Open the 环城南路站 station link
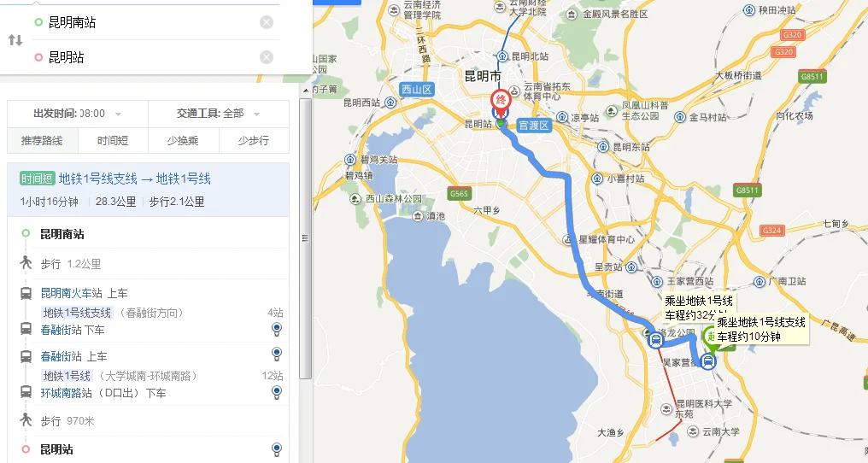The height and width of the screenshot is (463, 868). (x=66, y=393)
